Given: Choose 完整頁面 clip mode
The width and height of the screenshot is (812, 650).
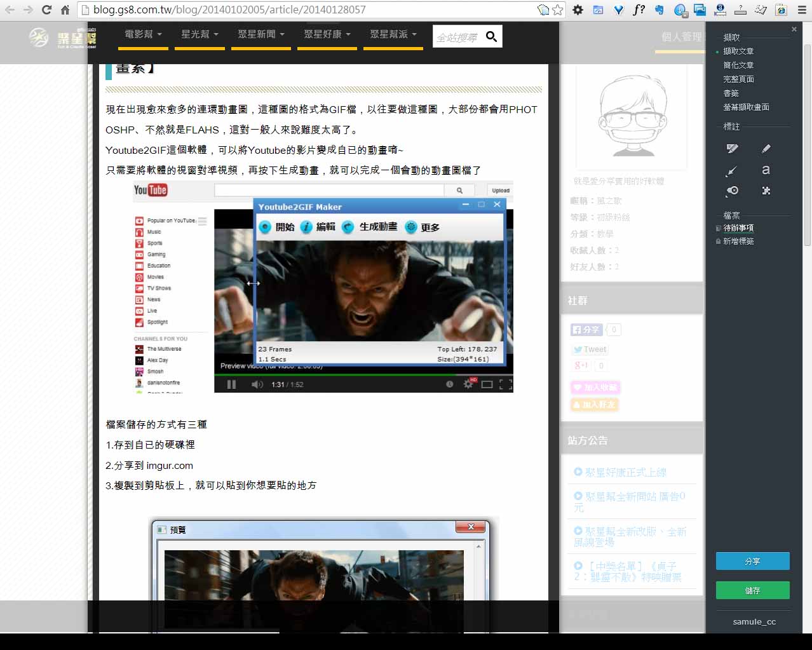Looking at the screenshot, I should pos(738,79).
